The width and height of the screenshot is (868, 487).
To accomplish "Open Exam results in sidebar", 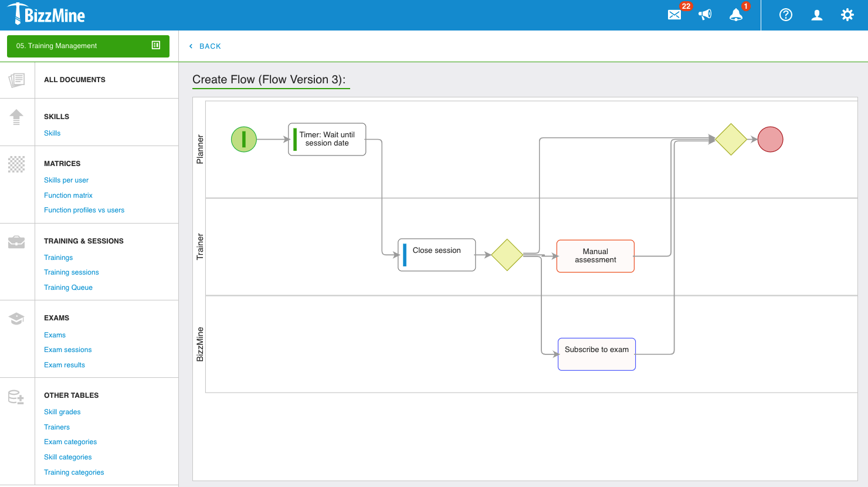I will [65, 365].
